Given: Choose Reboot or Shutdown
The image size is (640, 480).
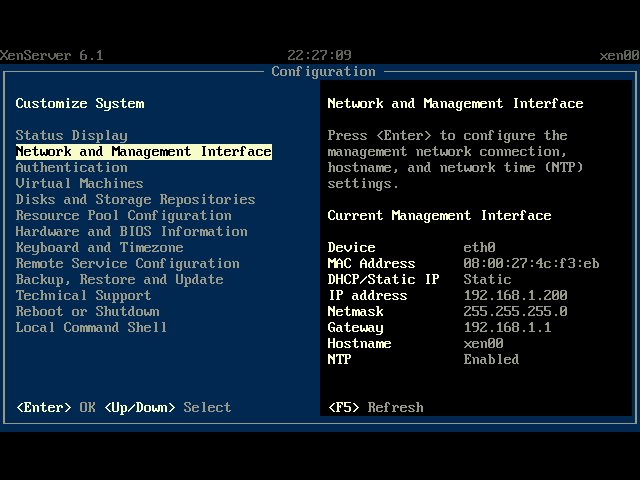Looking at the screenshot, I should pyautogui.click(x=87, y=311).
